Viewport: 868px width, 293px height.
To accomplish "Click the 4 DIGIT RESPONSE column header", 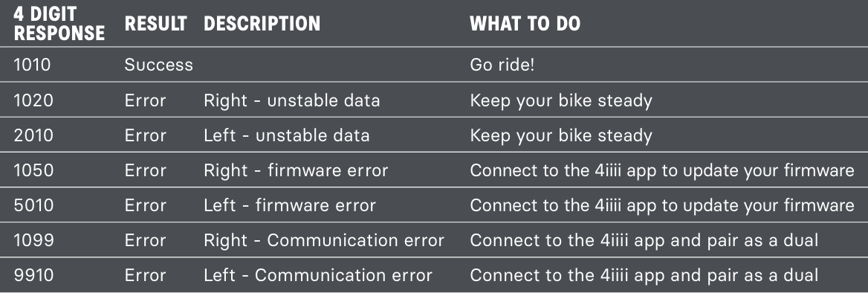I will 59,23.
